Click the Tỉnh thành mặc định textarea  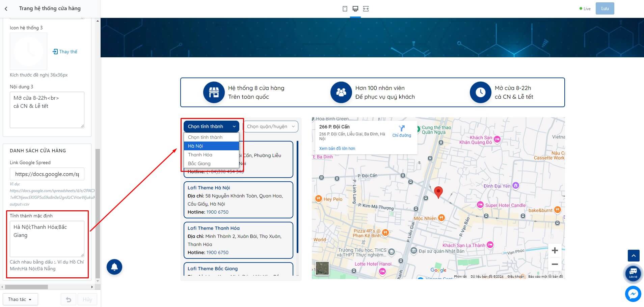point(47,239)
